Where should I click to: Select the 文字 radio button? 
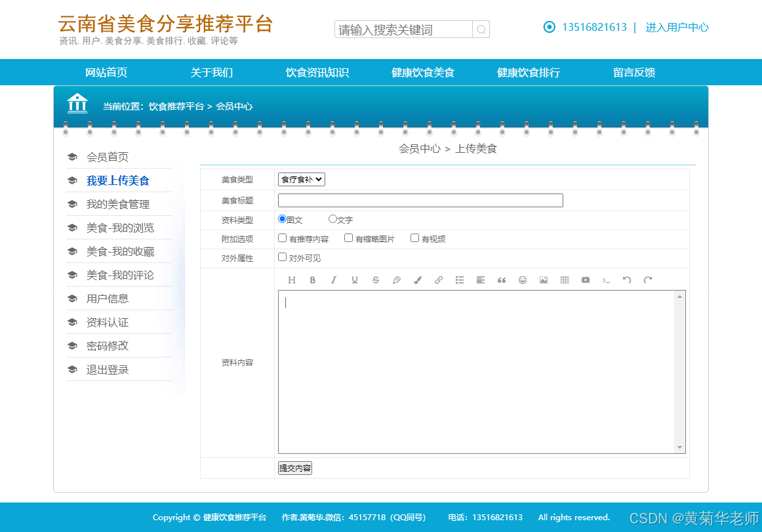[x=333, y=218]
